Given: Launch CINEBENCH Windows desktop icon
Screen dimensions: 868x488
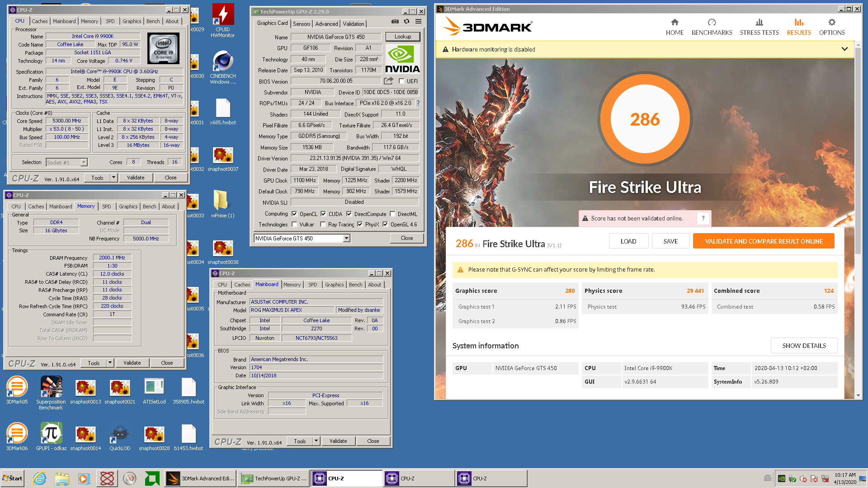Looking at the screenshot, I should click(x=223, y=67).
